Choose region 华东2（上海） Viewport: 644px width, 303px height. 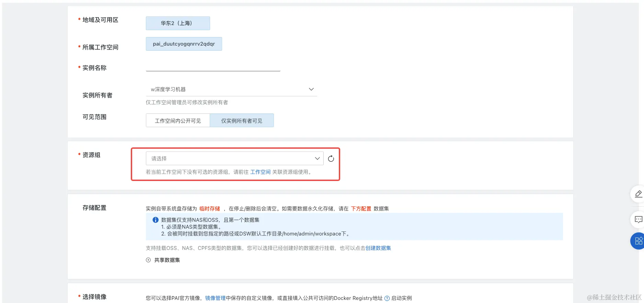[x=178, y=23]
